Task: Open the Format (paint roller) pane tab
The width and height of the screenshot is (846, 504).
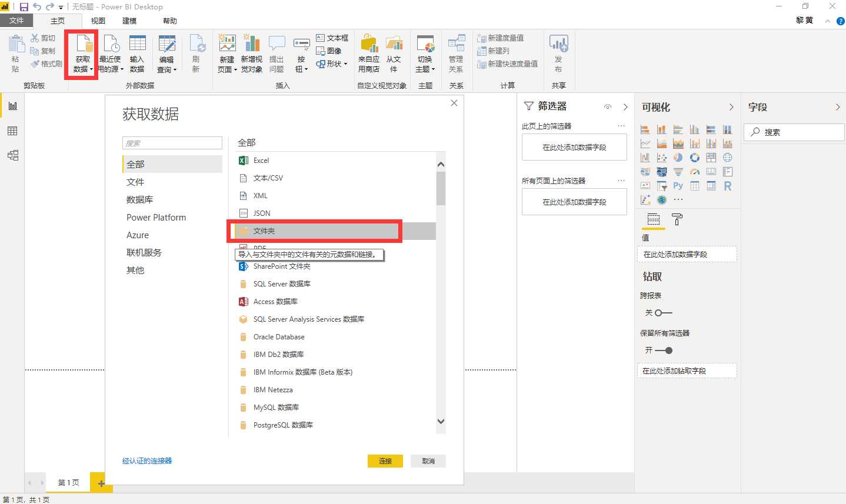Action: pyautogui.click(x=677, y=219)
